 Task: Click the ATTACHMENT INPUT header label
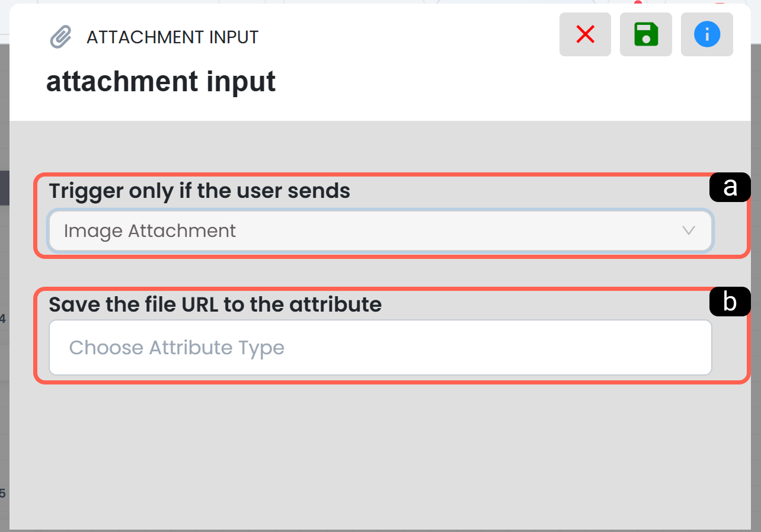click(172, 37)
